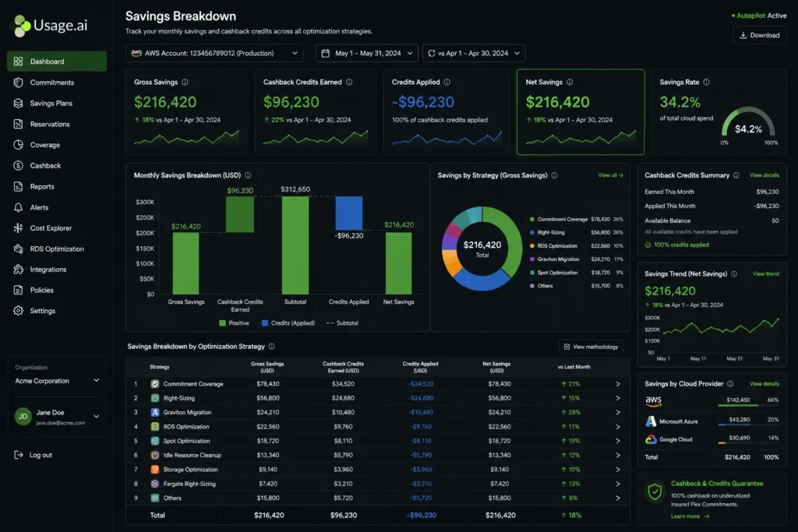Click the Net Savings info icon
Image resolution: width=798 pixels, height=532 pixels.
(570, 82)
